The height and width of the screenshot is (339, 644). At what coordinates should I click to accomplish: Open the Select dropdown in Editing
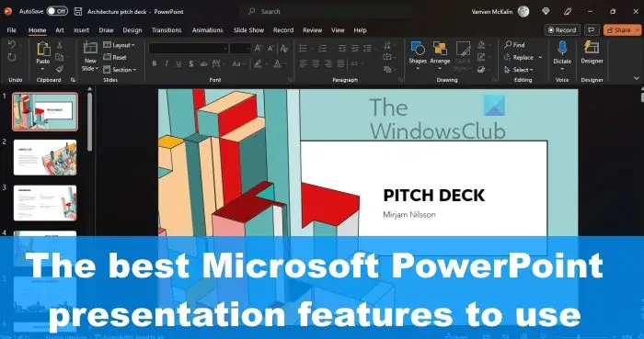click(519, 70)
